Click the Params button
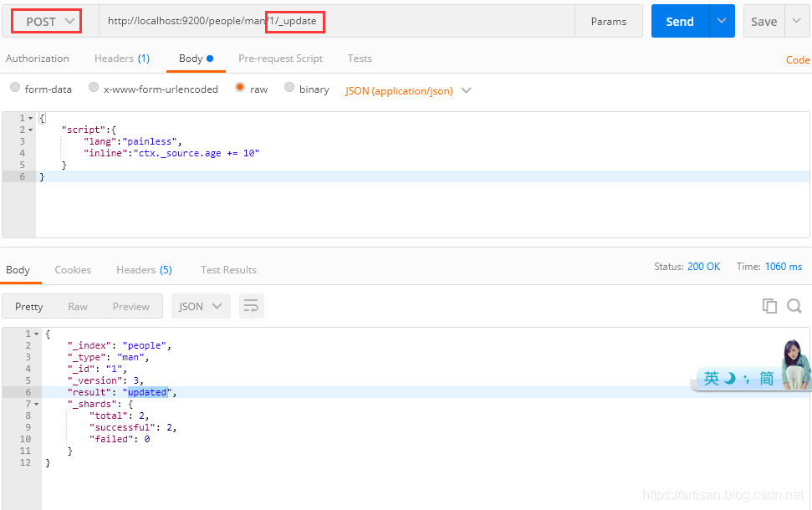Image resolution: width=812 pixels, height=510 pixels. tap(608, 20)
